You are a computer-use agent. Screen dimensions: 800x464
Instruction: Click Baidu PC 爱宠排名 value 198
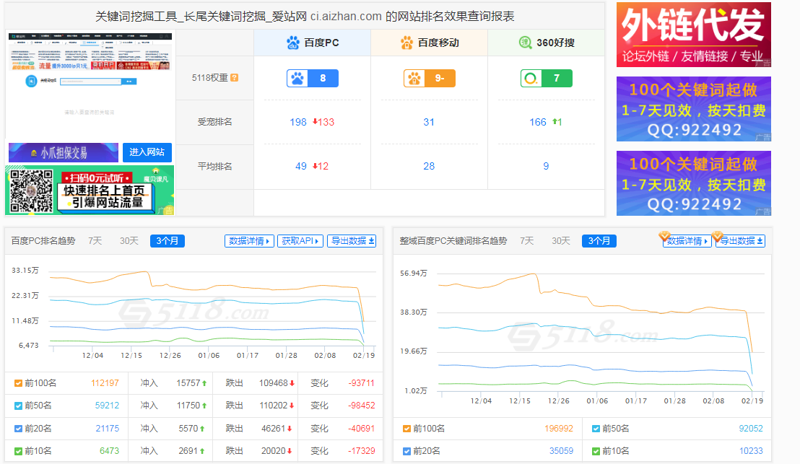[x=298, y=122]
